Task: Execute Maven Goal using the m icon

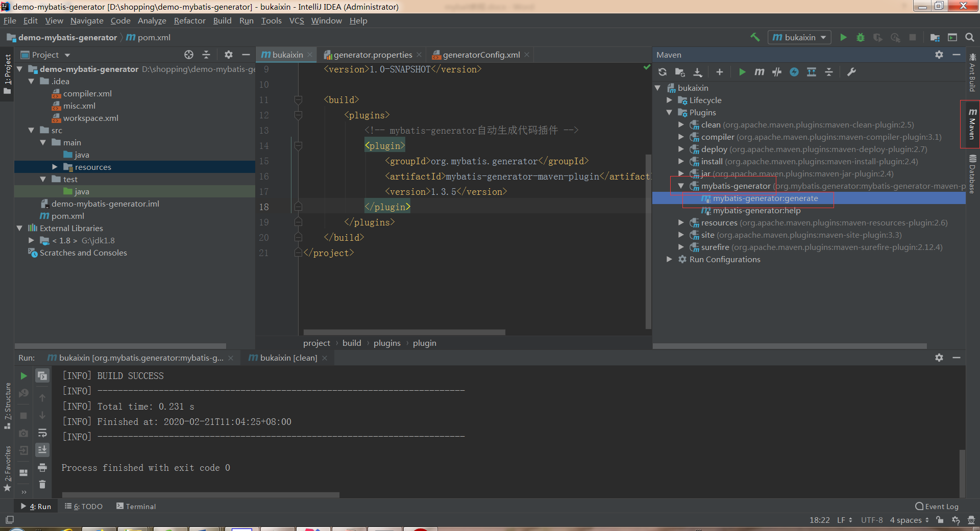Action: [x=759, y=72]
